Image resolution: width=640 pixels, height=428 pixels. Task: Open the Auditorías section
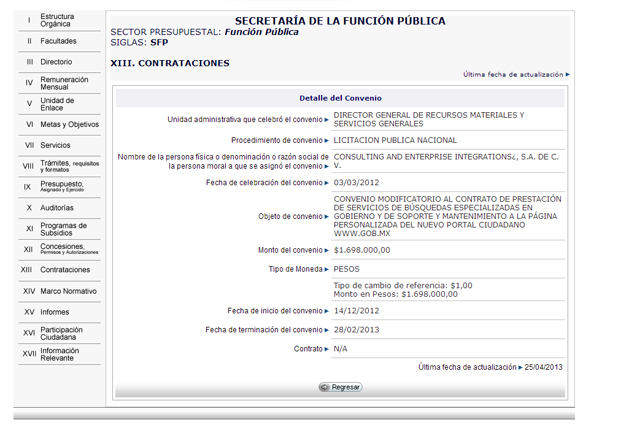click(x=57, y=207)
